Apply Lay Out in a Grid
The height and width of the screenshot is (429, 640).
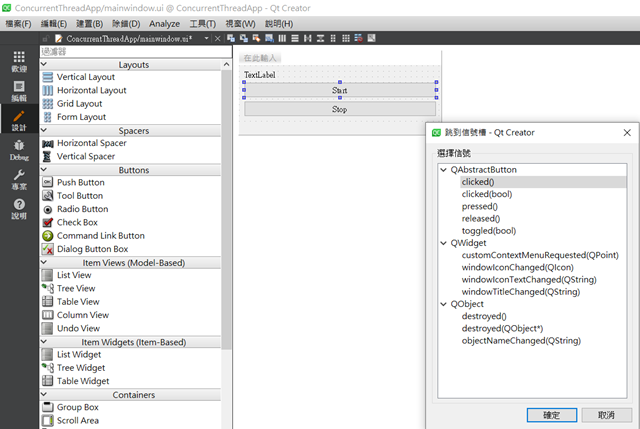(x=346, y=38)
